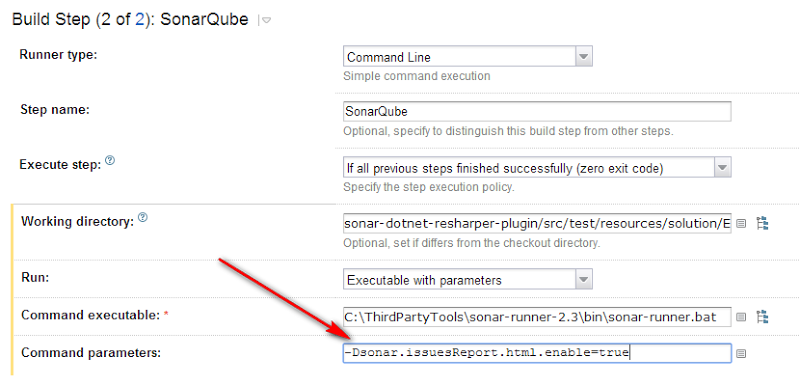Expand the Working directory field editor icon
This screenshot has height=386, width=800.
click(741, 223)
